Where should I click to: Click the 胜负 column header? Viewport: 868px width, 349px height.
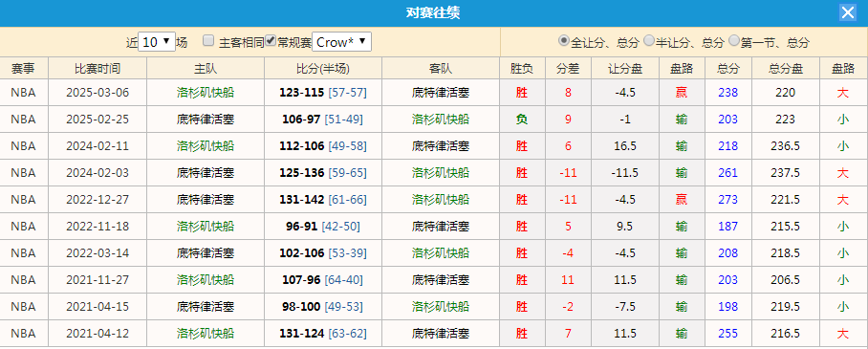(x=522, y=69)
